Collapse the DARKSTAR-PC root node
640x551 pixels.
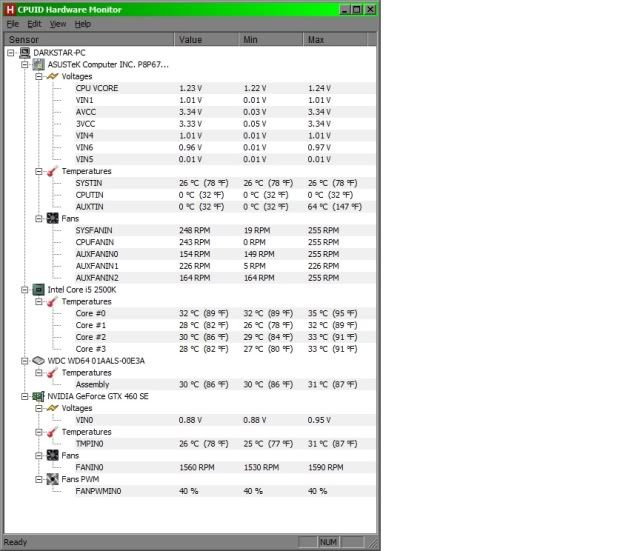(x=11, y=53)
